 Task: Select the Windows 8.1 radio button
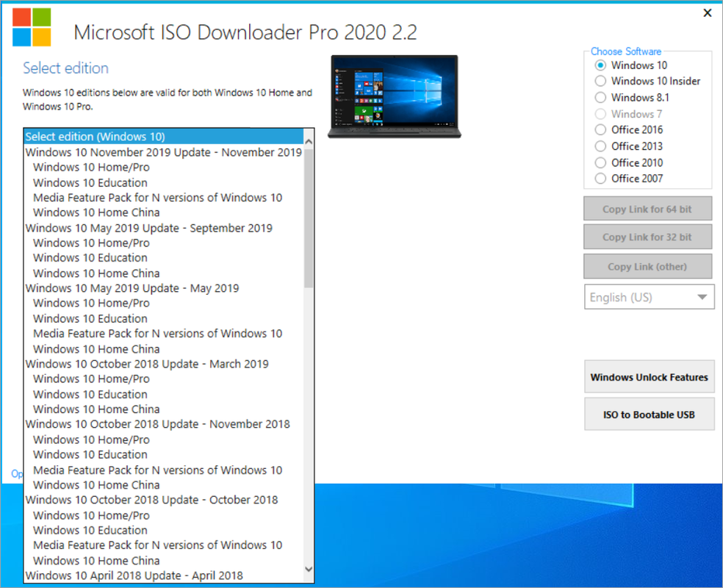point(600,97)
